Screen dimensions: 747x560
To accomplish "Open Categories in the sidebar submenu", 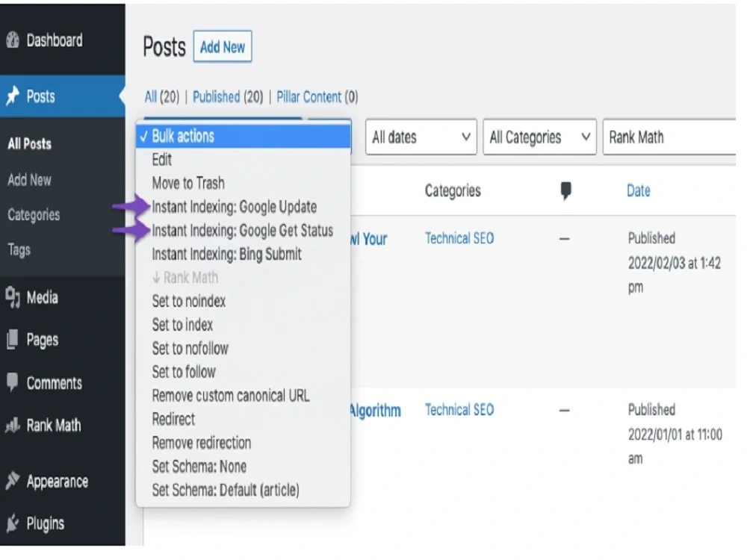I will pyautogui.click(x=34, y=215).
